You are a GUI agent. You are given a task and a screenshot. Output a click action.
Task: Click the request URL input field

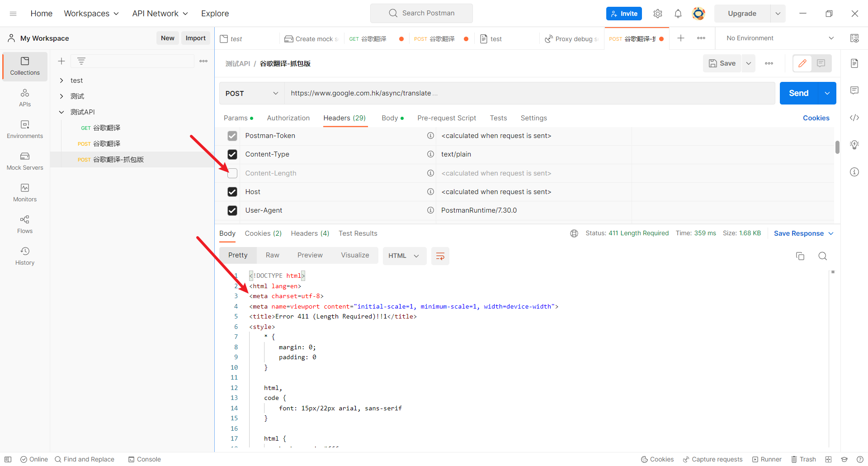(x=529, y=93)
